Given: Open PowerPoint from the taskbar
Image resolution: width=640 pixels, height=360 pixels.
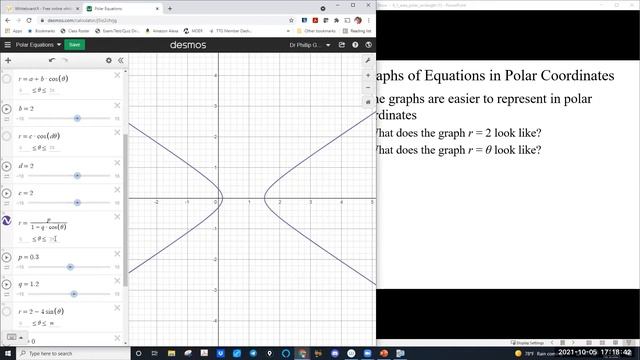Looking at the screenshot, I should pos(384,353).
